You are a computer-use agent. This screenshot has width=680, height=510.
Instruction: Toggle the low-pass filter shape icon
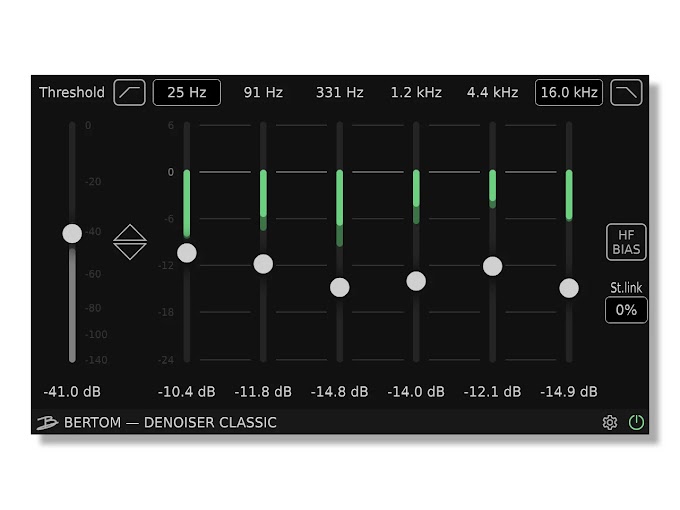pyautogui.click(x=626, y=92)
